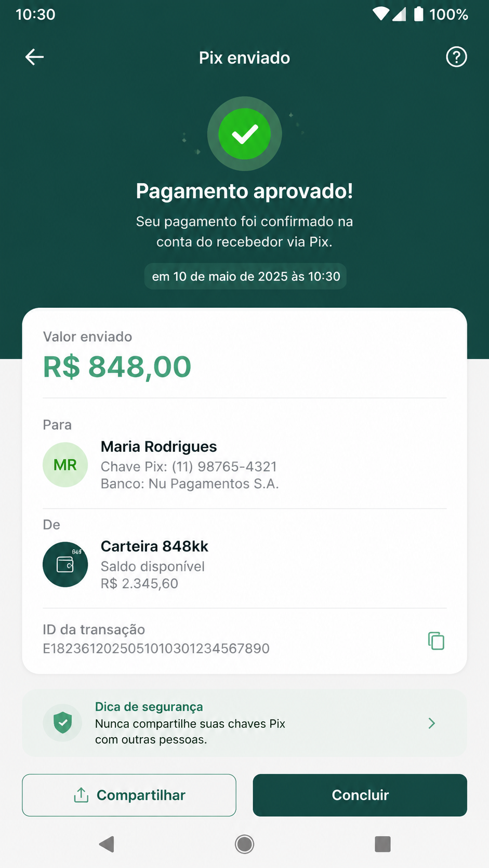
Task: Open the Carteira 848kk source account
Action: click(x=244, y=564)
